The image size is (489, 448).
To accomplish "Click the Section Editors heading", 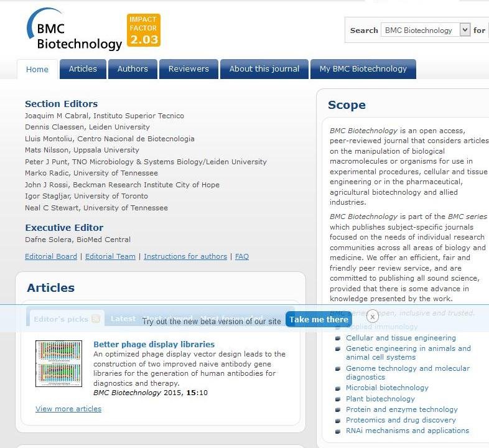I will [62, 103].
